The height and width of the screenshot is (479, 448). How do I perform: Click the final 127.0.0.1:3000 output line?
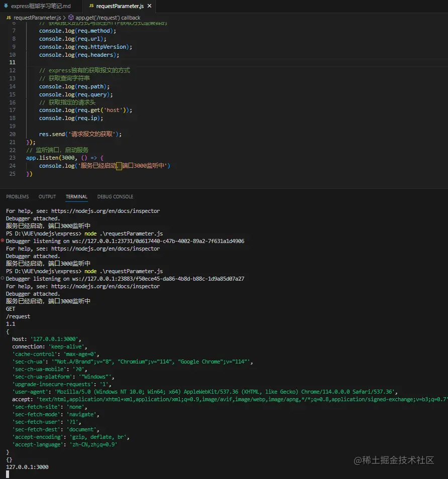click(27, 467)
